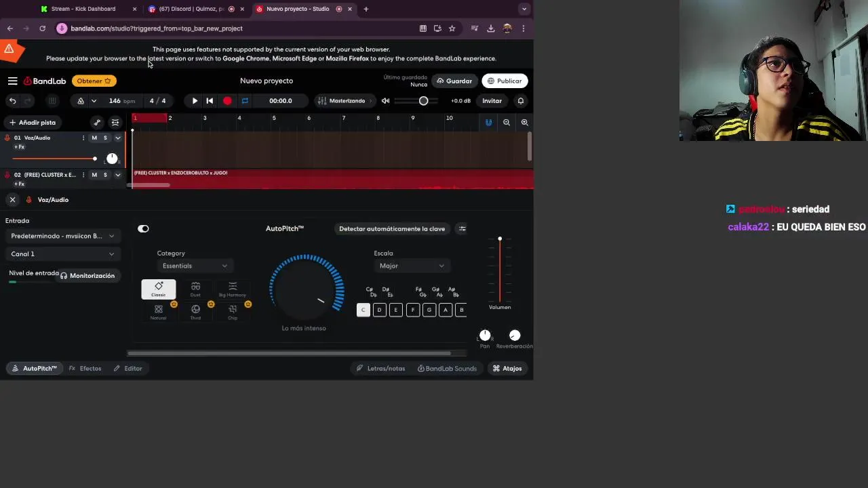Click track 01 pan knob

tap(112, 159)
